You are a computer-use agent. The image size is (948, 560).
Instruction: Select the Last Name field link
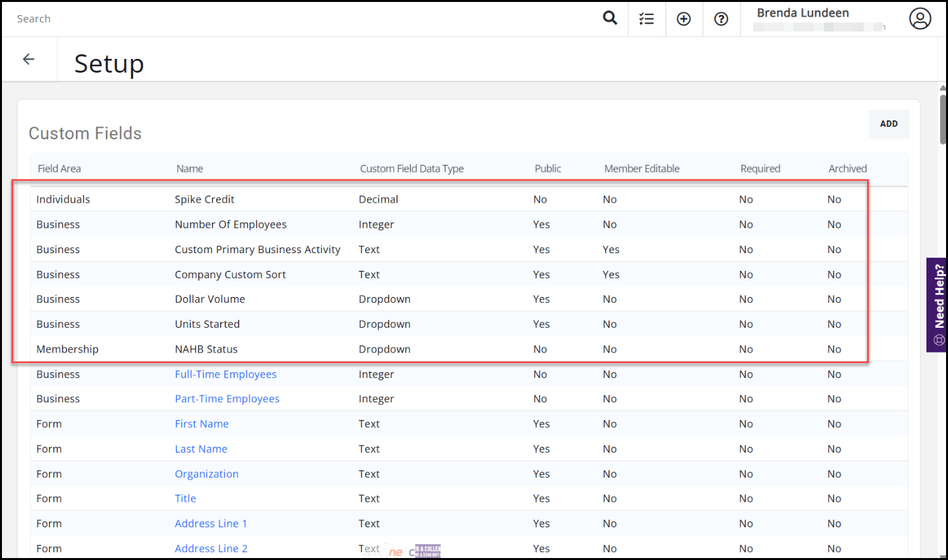201,449
